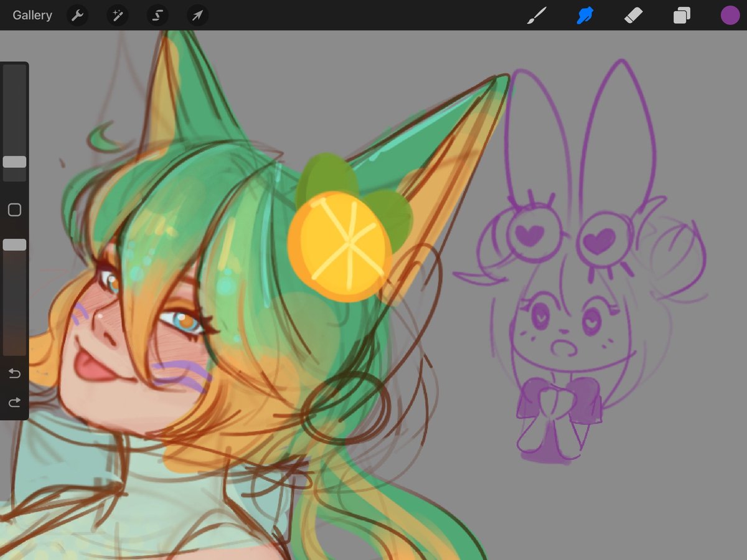Tap the Modify square button on sidebar
Viewport: 747px width, 560px height.
(x=14, y=210)
